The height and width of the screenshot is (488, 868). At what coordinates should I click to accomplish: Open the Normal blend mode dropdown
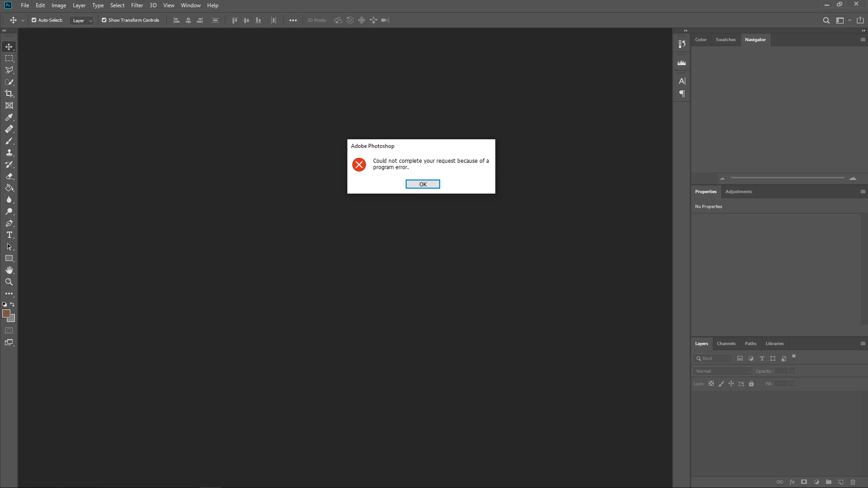coord(722,371)
